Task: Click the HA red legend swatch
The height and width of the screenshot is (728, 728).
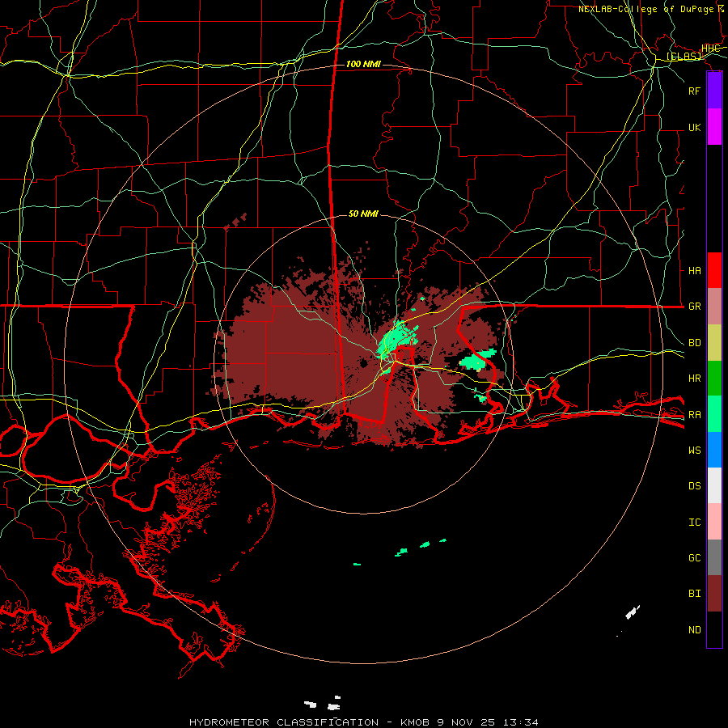Action: [714, 270]
